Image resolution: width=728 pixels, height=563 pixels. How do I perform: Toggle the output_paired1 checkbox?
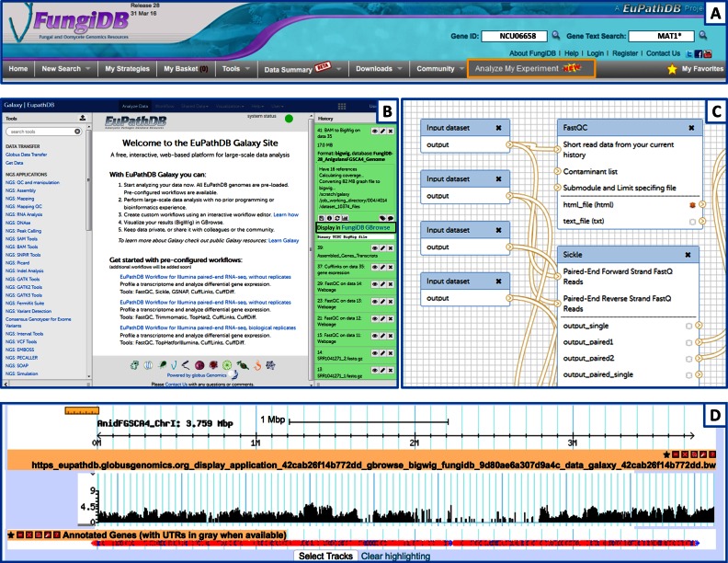coord(689,343)
